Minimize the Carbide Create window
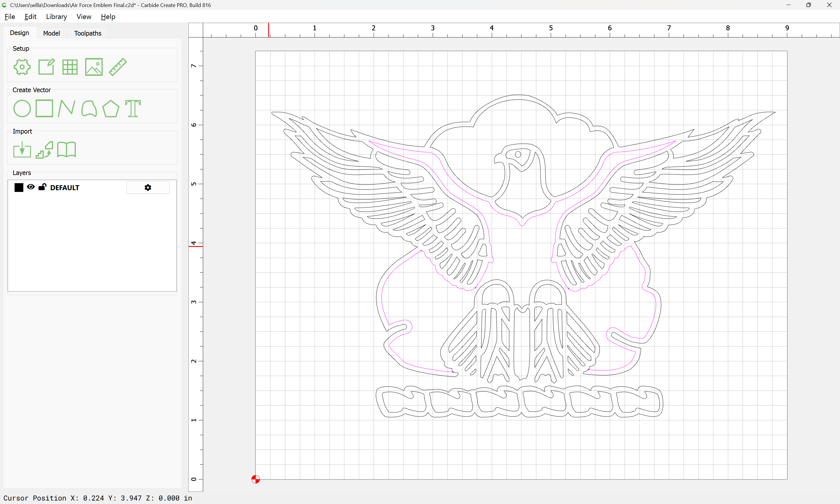This screenshot has height=504, width=840. 788,5
